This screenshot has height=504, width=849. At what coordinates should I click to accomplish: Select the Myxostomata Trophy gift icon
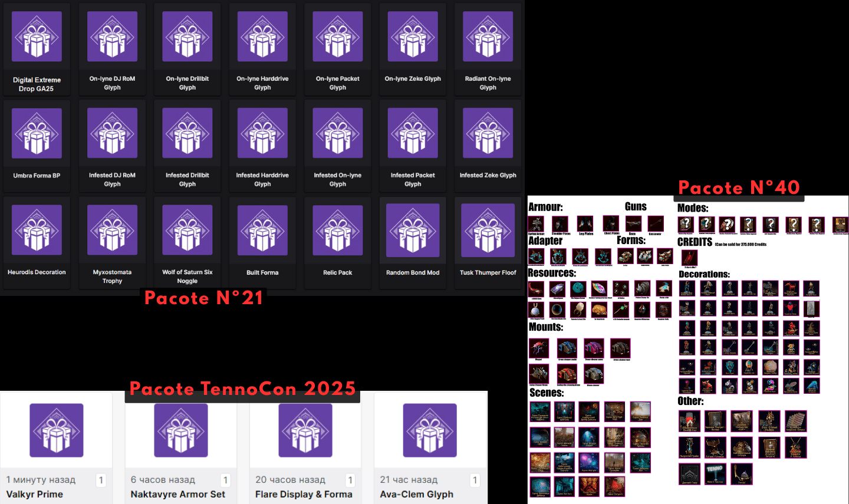(x=112, y=230)
